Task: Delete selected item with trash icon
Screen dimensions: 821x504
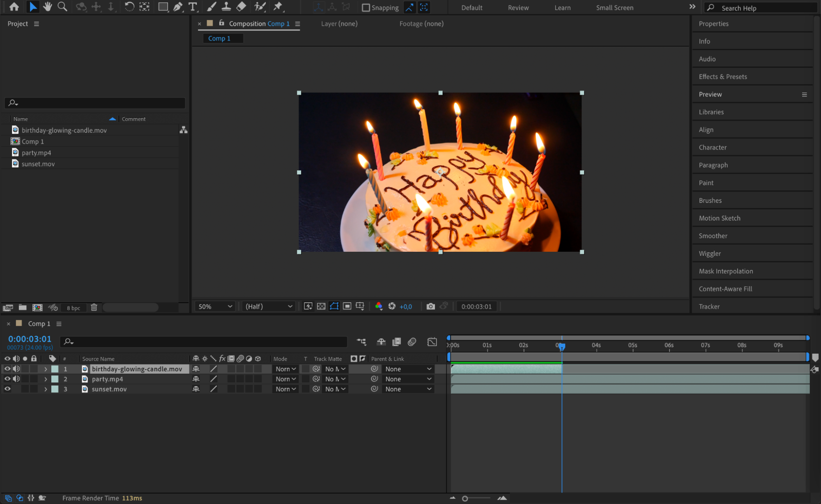Action: (x=94, y=307)
